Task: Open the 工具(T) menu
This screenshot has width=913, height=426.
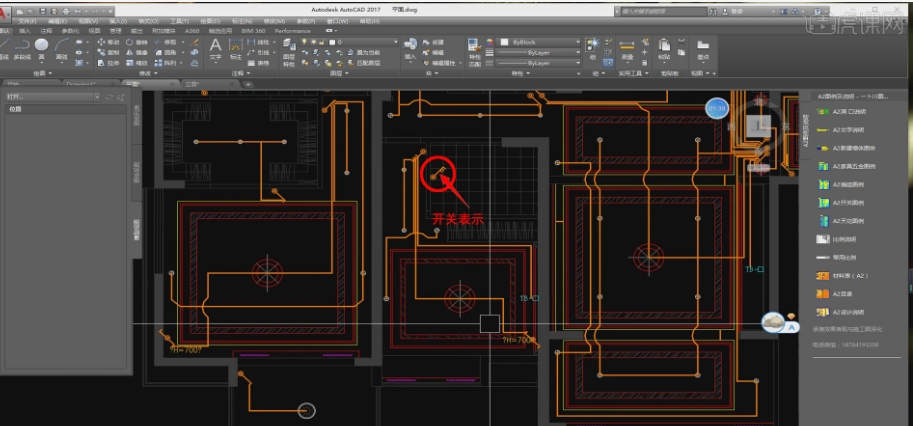Action: coord(180,19)
